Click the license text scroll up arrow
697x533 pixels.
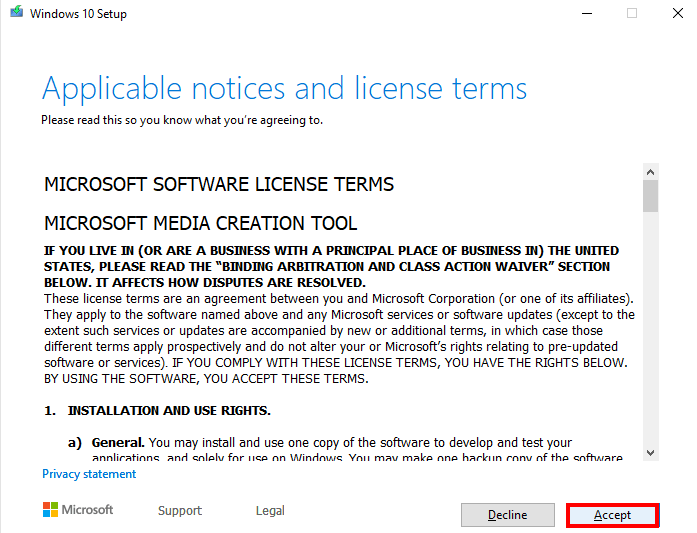[650, 172]
